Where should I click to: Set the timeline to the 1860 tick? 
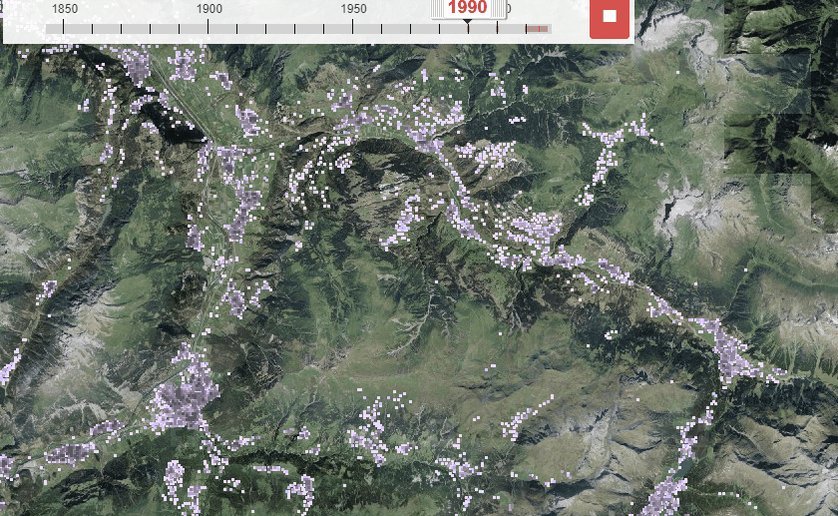(x=93, y=28)
